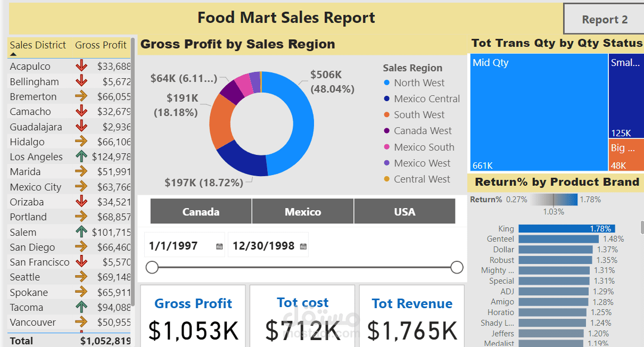Click the red down arrow beside Acapulco
Image resolution: width=644 pixels, height=347 pixels.
click(81, 66)
